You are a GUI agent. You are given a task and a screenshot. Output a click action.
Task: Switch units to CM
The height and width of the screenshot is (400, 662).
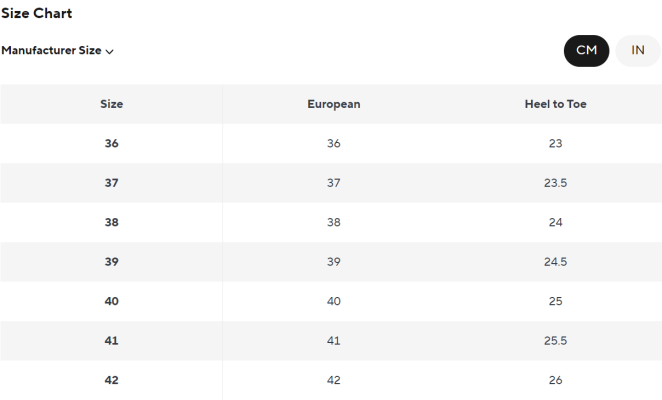coord(586,51)
